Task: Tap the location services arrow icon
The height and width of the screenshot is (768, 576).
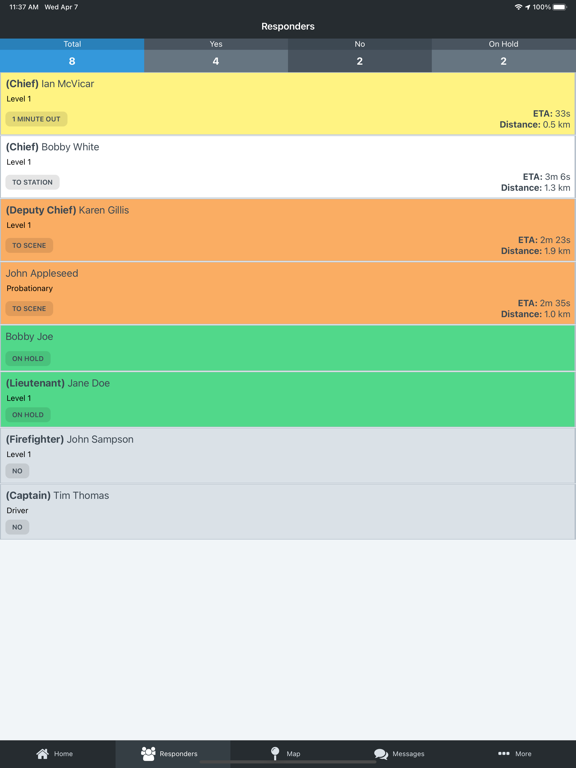Action: click(528, 7)
